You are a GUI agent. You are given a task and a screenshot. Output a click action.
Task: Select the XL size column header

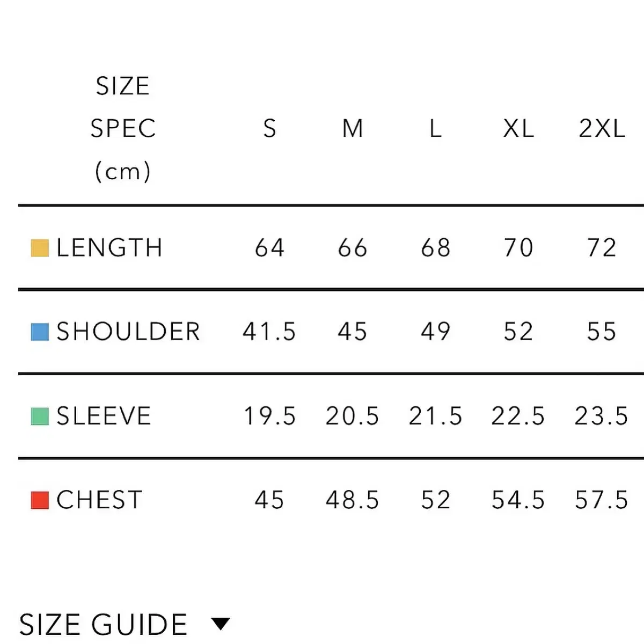pyautogui.click(x=518, y=129)
